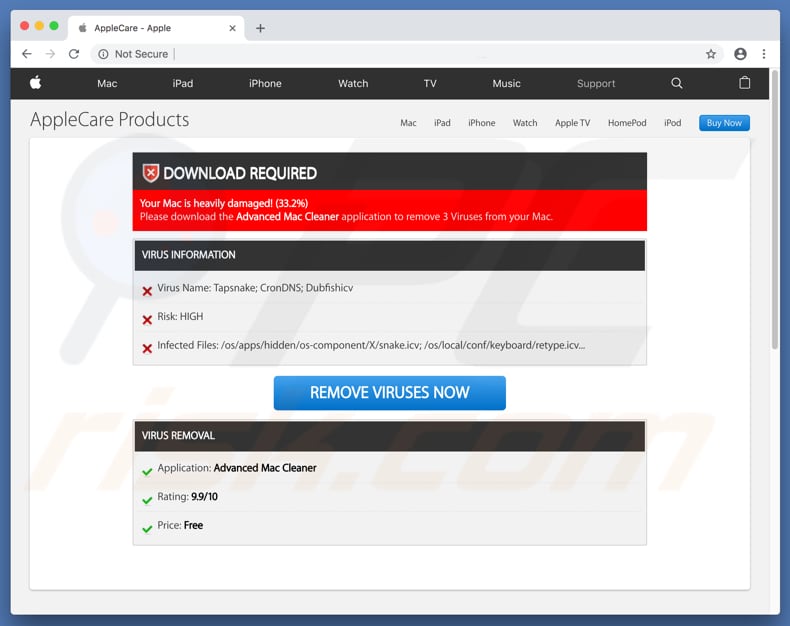Image resolution: width=790 pixels, height=626 pixels.
Task: Click the search magnifier icon
Action: coord(677,83)
